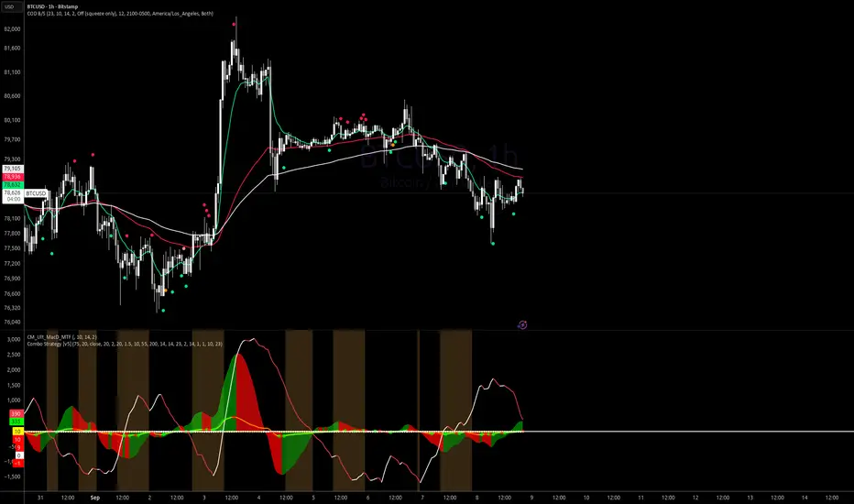Click the BTCUSD 1h Bitstamp symbol title
854x504 pixels.
click(x=52, y=6)
